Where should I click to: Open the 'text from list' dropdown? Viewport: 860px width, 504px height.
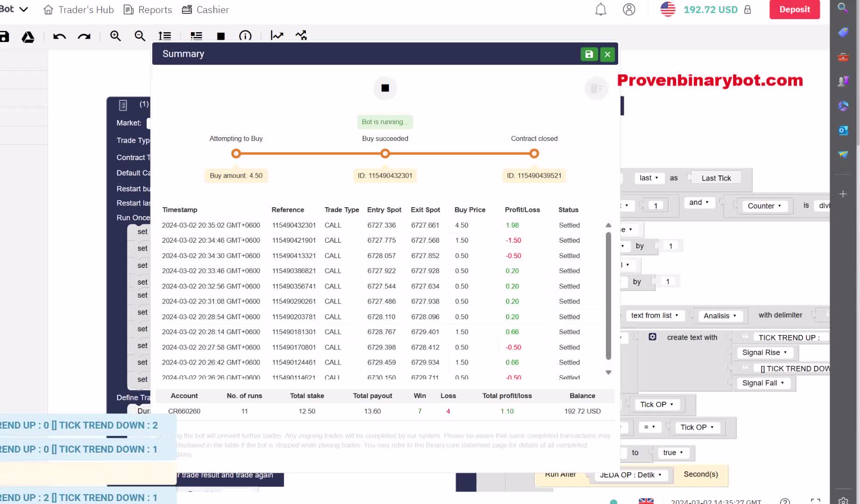pyautogui.click(x=655, y=315)
